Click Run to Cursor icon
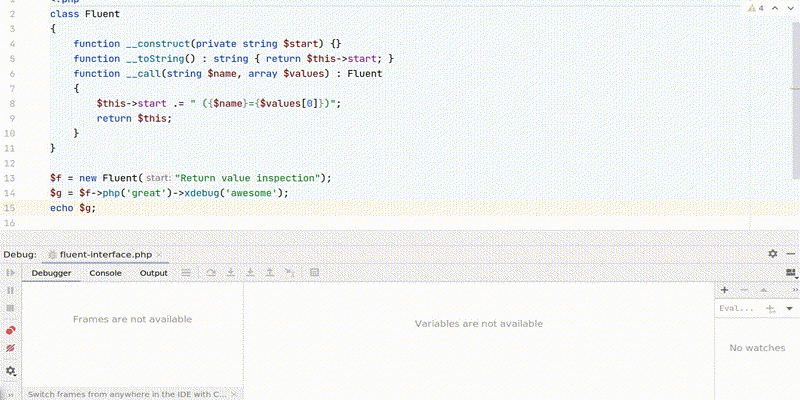 (288, 273)
